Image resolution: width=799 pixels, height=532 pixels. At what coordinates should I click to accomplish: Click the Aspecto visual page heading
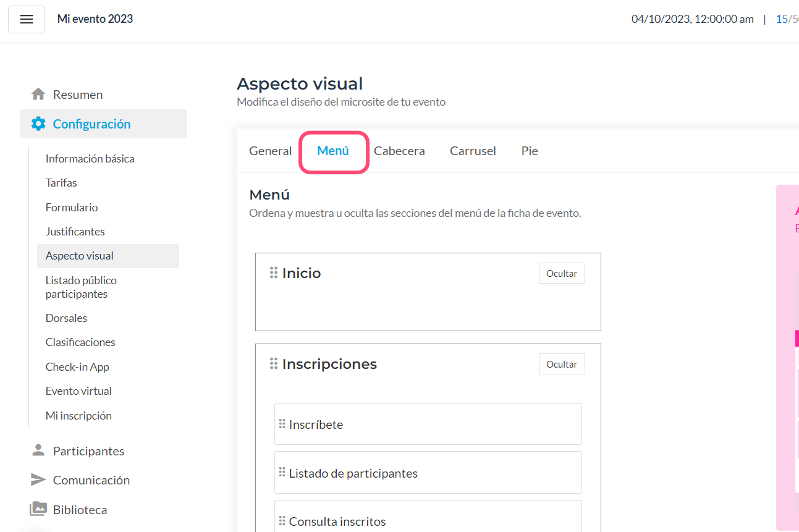tap(300, 83)
